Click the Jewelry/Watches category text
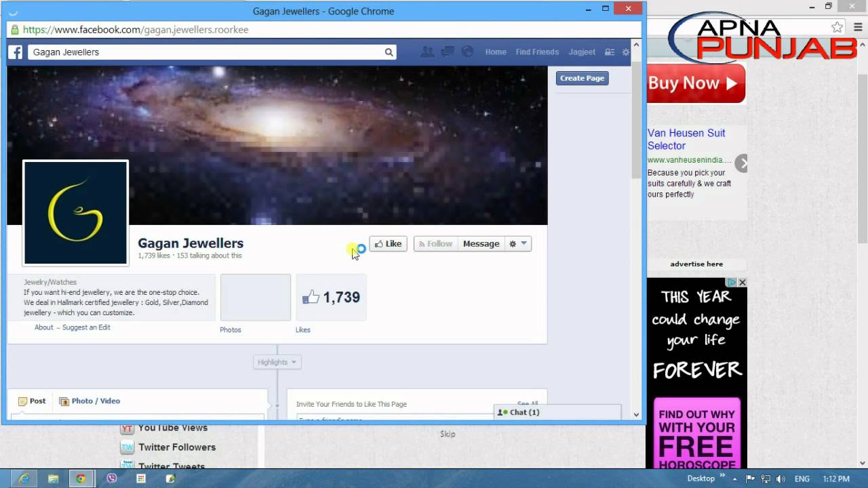Screen dimensions: 868x488 50,282
